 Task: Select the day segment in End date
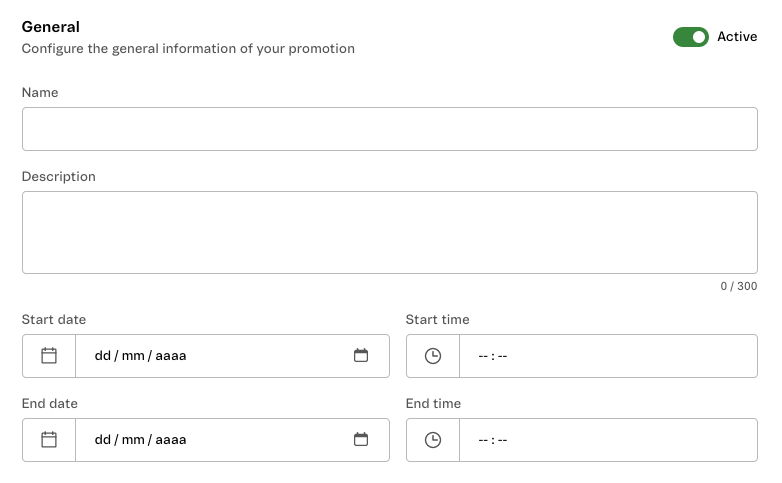point(102,440)
